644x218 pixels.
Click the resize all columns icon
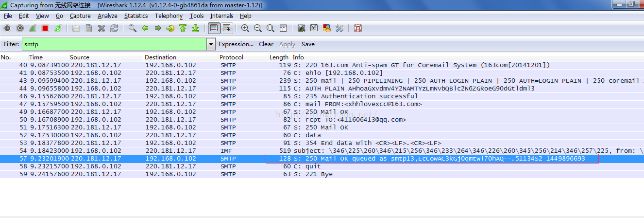coord(283,28)
